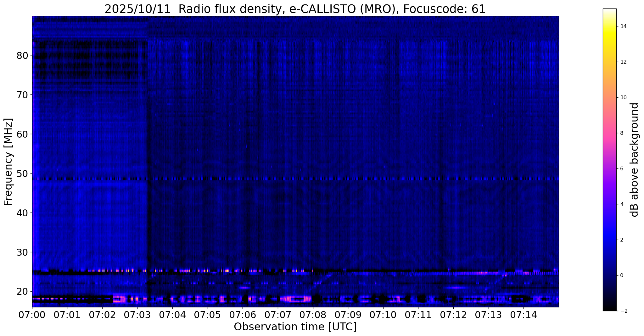Image resolution: width=644 pixels, height=336 pixels.
Task: Select the 07:08 time tick label
Action: coord(313,315)
